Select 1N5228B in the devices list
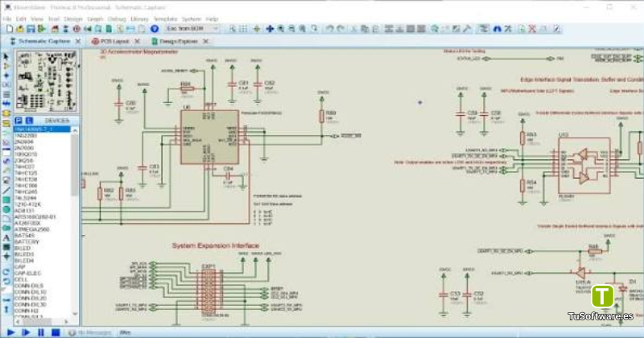This screenshot has height=338, width=644. point(26,135)
